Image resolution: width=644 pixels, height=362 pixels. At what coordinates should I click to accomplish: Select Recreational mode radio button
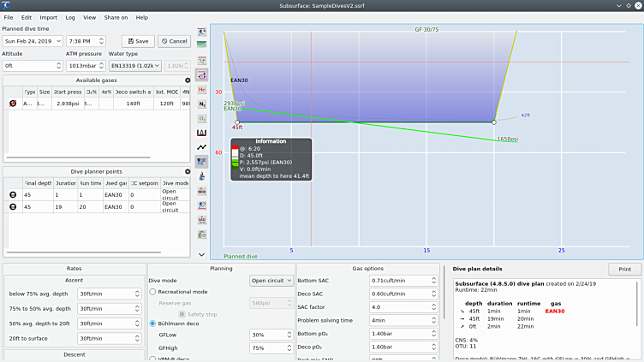click(x=153, y=292)
